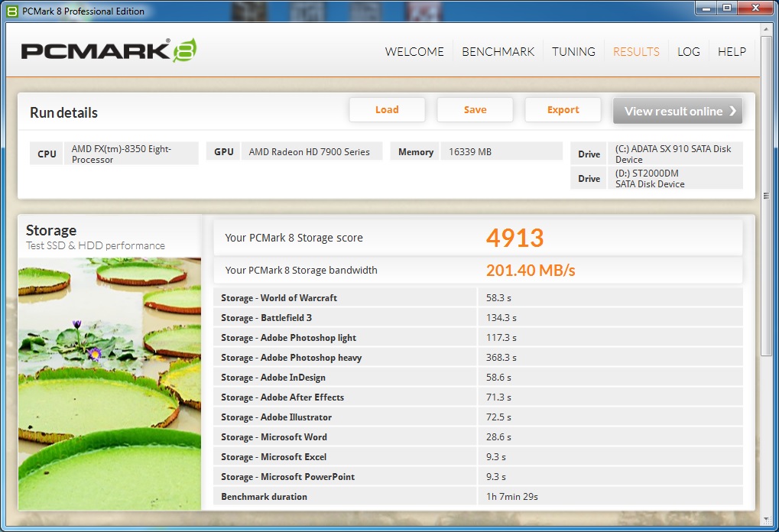The height and width of the screenshot is (532, 779).
Task: Click the AMD Radeon HD 7900 Series field
Action: tap(312, 152)
